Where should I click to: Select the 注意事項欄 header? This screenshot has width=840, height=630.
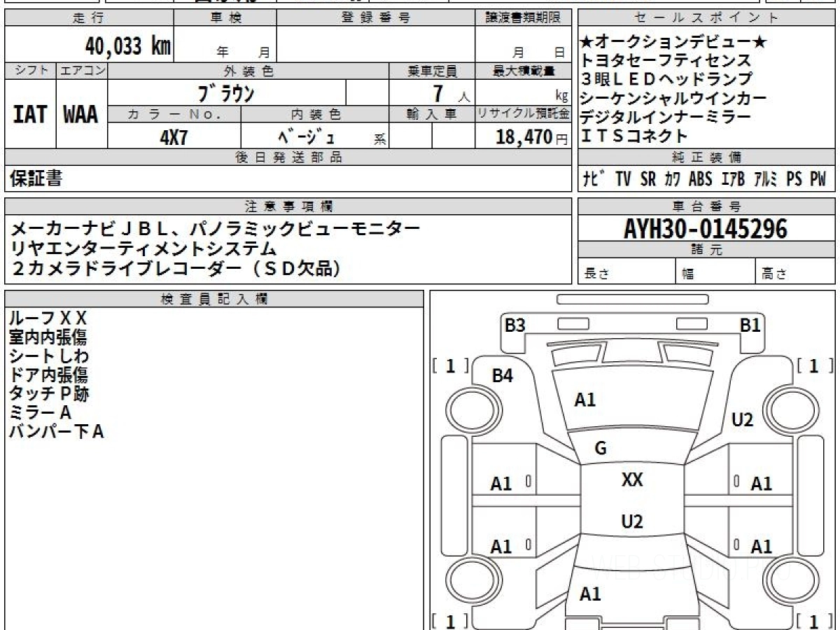289,206
